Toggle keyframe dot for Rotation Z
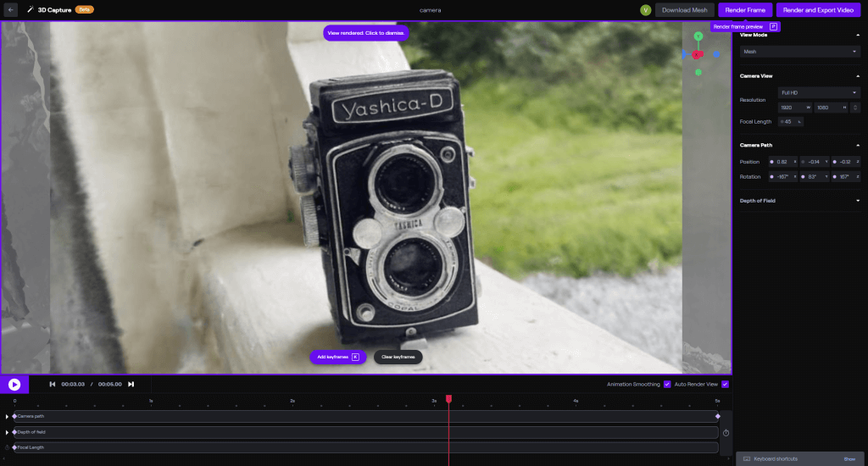The width and height of the screenshot is (868, 466). coord(835,177)
